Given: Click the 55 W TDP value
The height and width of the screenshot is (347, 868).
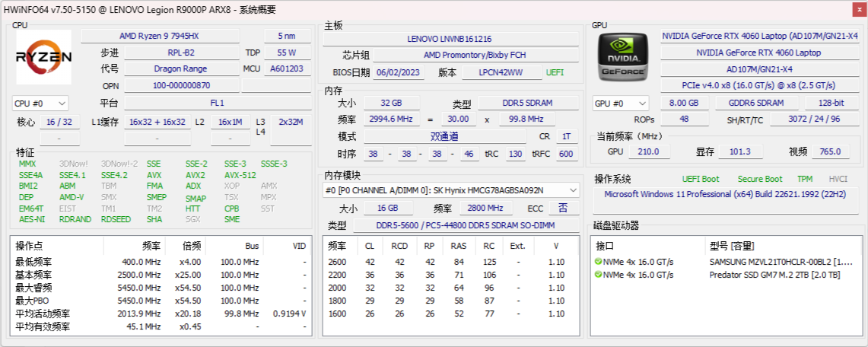Looking at the screenshot, I should 288,53.
